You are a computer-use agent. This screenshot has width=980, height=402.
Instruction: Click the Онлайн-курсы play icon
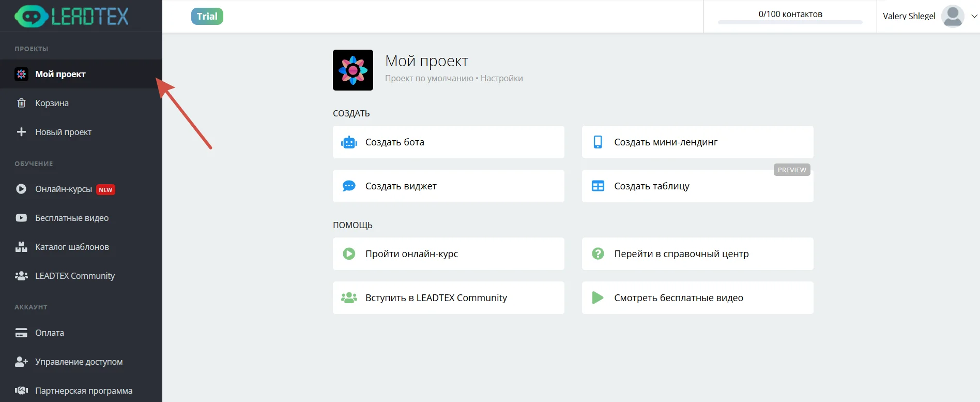point(21,189)
